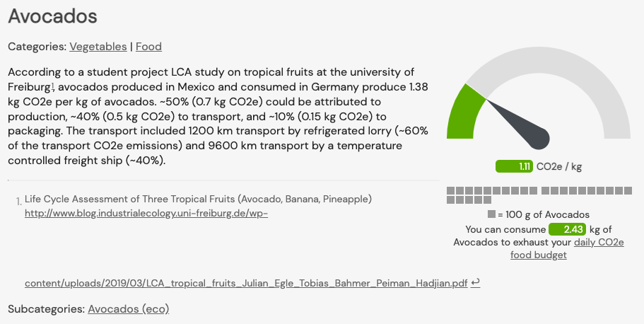The height and width of the screenshot is (324, 644).
Task: Click the '= 100 g of Avocados' legend text
Action: click(544, 214)
